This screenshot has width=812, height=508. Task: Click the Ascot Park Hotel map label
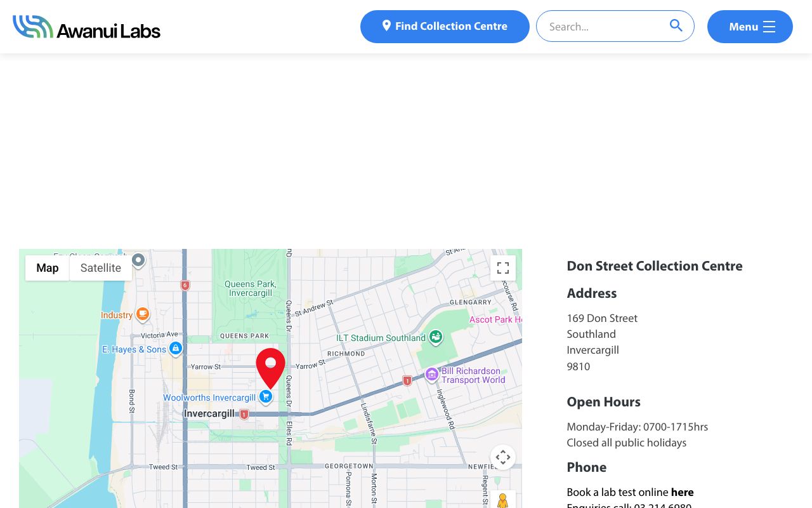coord(495,319)
